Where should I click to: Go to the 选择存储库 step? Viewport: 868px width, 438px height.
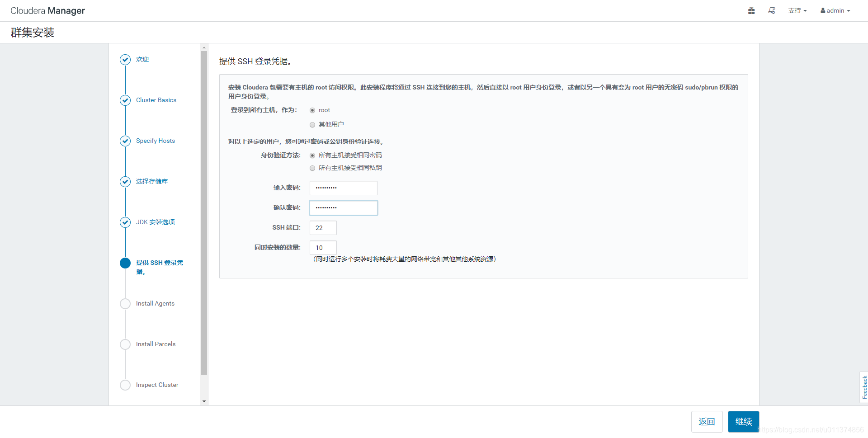point(152,181)
